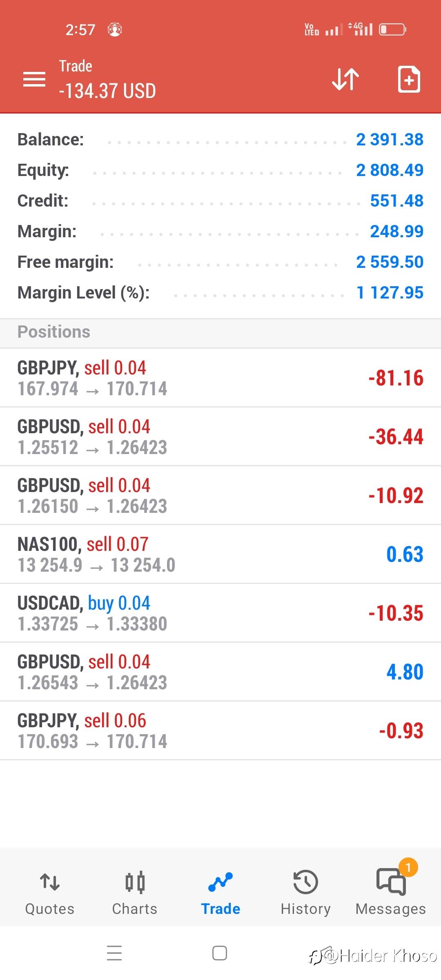Select the USDCAD buy 0.04 position
The height and width of the screenshot is (980, 441).
220,613
